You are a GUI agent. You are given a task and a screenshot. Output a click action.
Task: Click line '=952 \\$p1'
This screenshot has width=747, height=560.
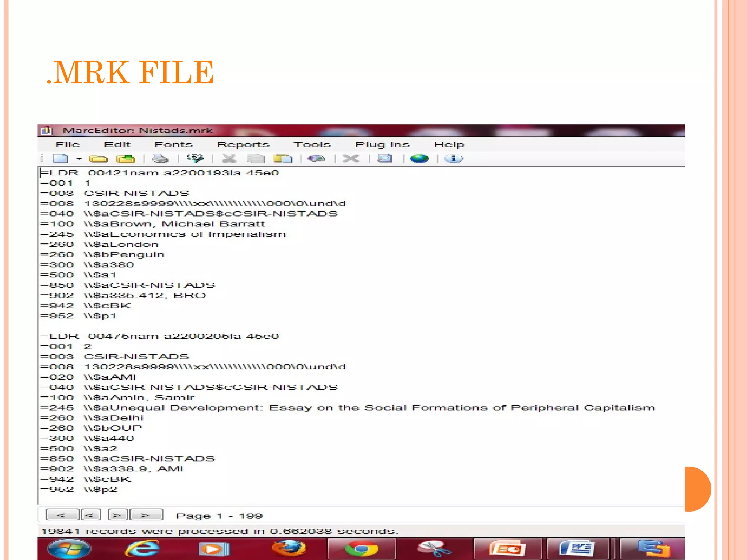78,316
